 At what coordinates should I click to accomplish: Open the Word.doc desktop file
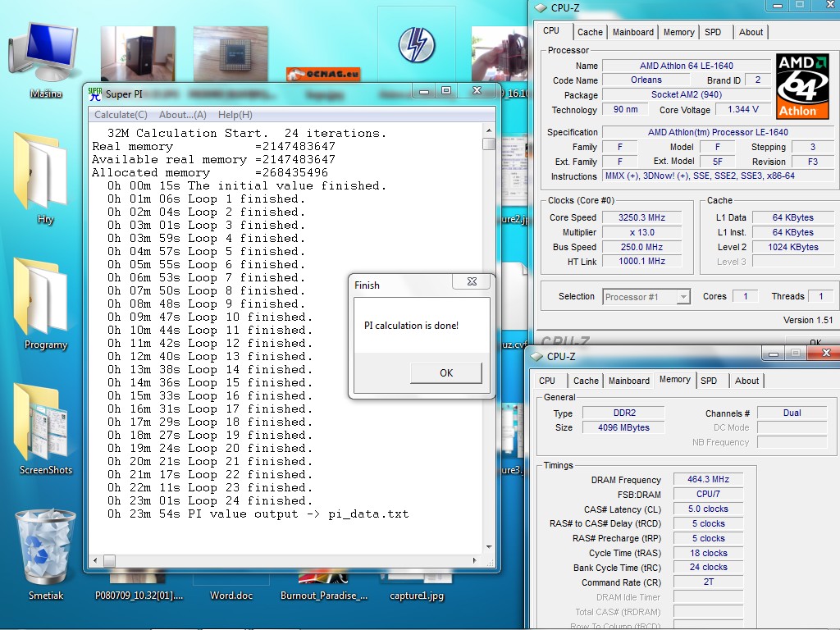click(x=231, y=596)
